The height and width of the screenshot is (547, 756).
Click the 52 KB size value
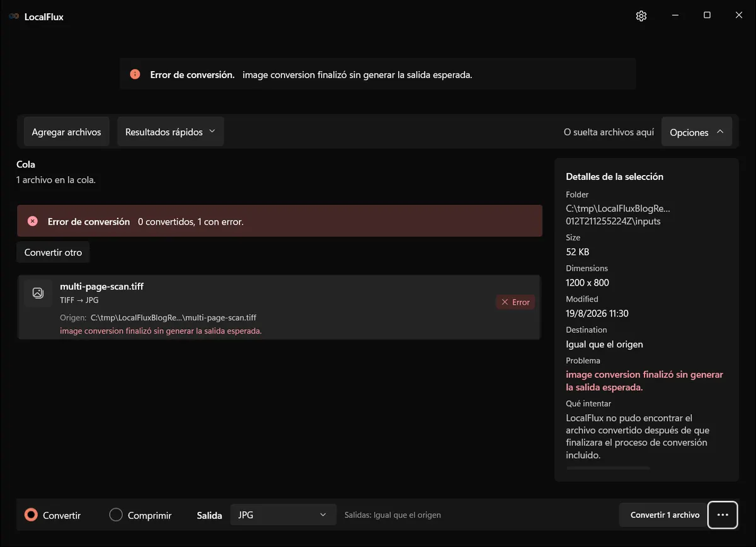point(578,252)
